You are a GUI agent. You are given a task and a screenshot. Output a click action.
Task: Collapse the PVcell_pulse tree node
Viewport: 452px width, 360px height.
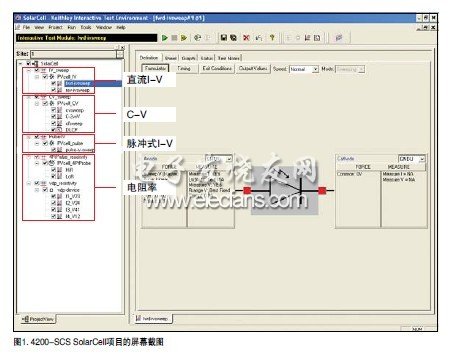point(37,143)
